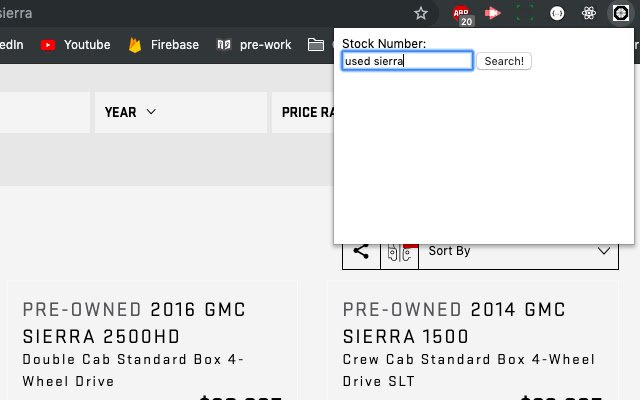The width and height of the screenshot is (640, 400).
Task: Expand the YEAR filter dropdown
Action: tap(181, 112)
